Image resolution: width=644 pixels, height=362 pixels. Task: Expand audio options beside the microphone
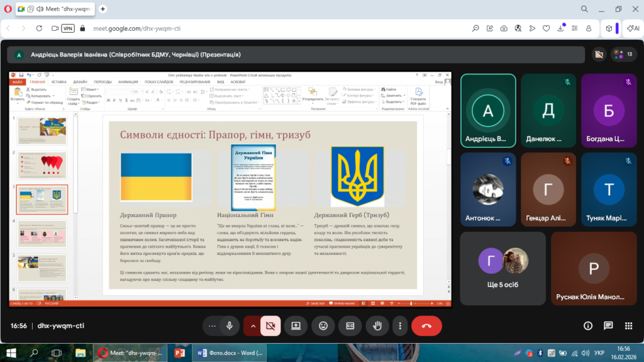(x=212, y=325)
